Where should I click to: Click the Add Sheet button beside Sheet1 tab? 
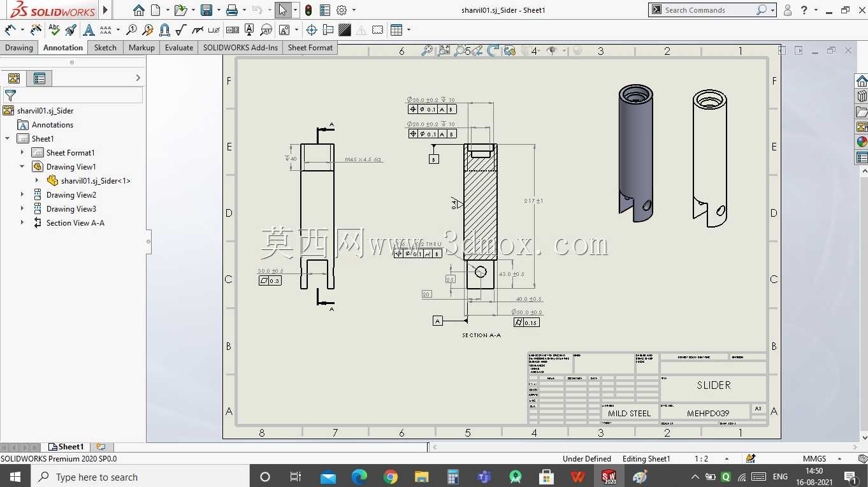[x=101, y=447]
